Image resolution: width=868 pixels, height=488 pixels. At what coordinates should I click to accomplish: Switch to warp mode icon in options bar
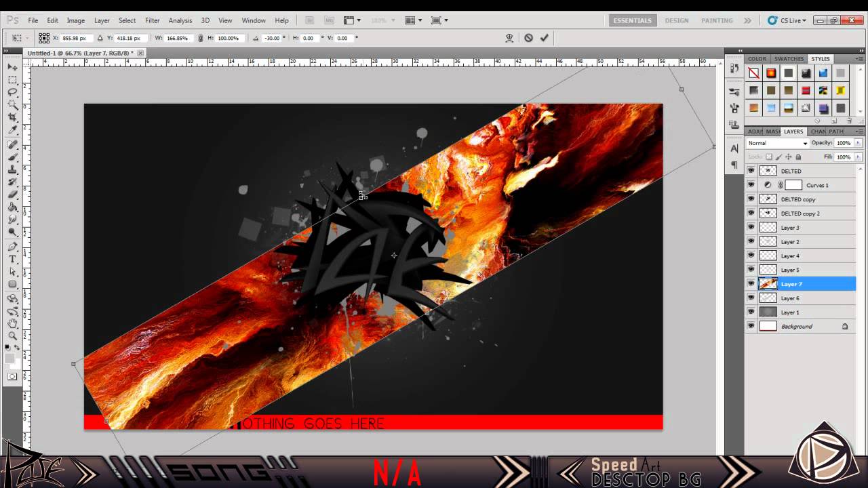click(x=509, y=38)
